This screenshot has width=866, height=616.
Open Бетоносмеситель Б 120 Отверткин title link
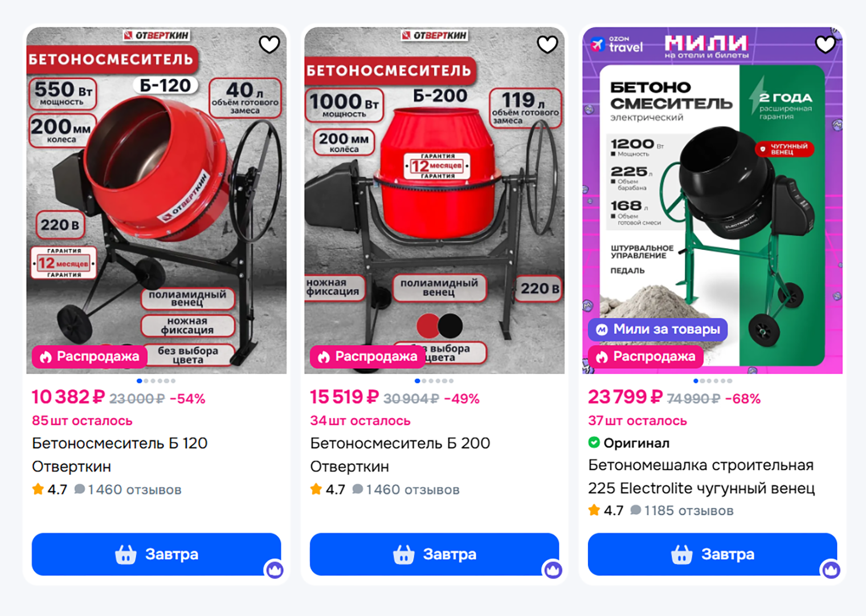tap(120, 455)
